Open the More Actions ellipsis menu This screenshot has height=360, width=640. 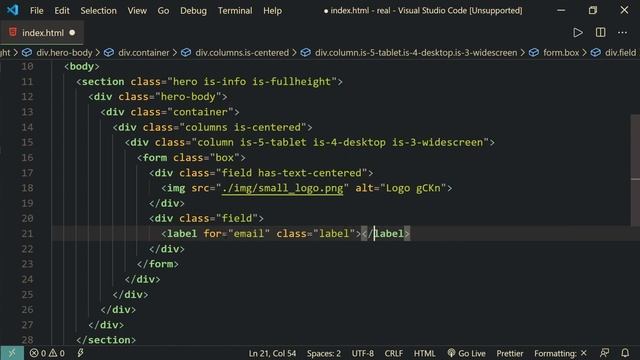(622, 33)
